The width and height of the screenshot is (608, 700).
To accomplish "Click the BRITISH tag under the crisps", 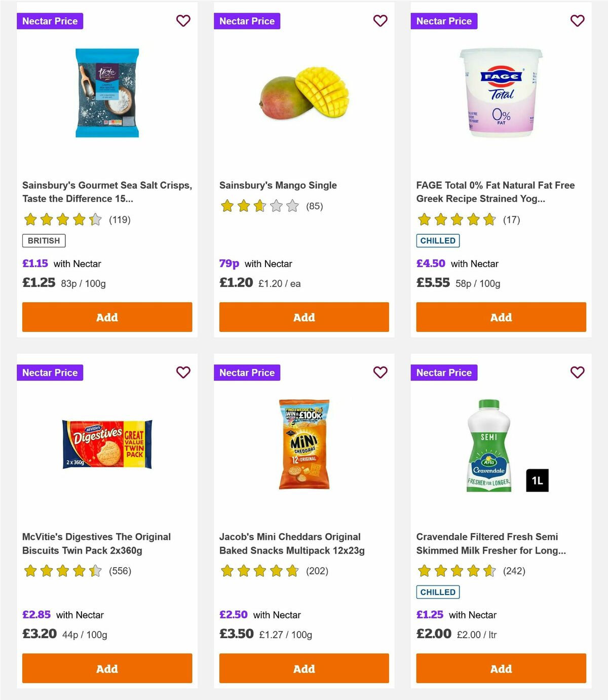I will pyautogui.click(x=44, y=240).
